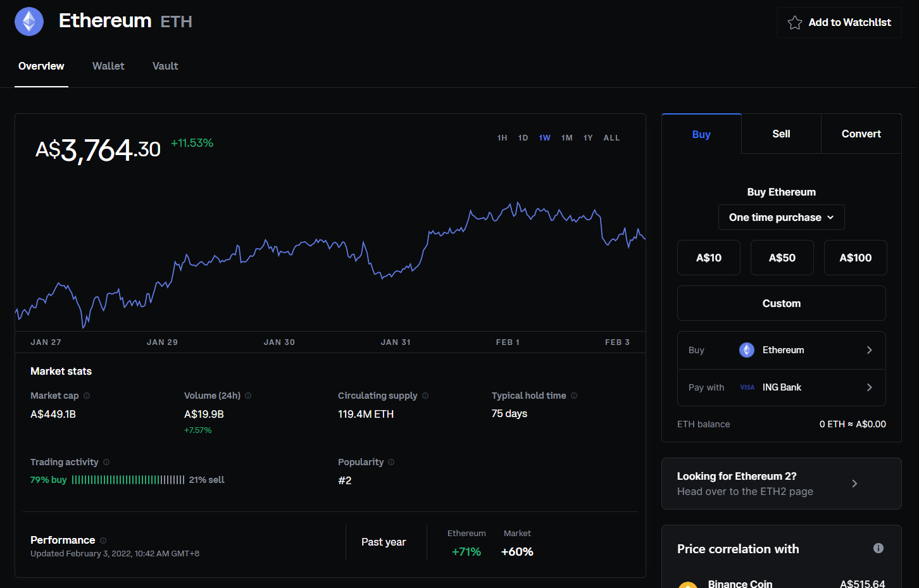Expand the Buy Ethereum asset chevron
The height and width of the screenshot is (588, 919).
tap(870, 350)
